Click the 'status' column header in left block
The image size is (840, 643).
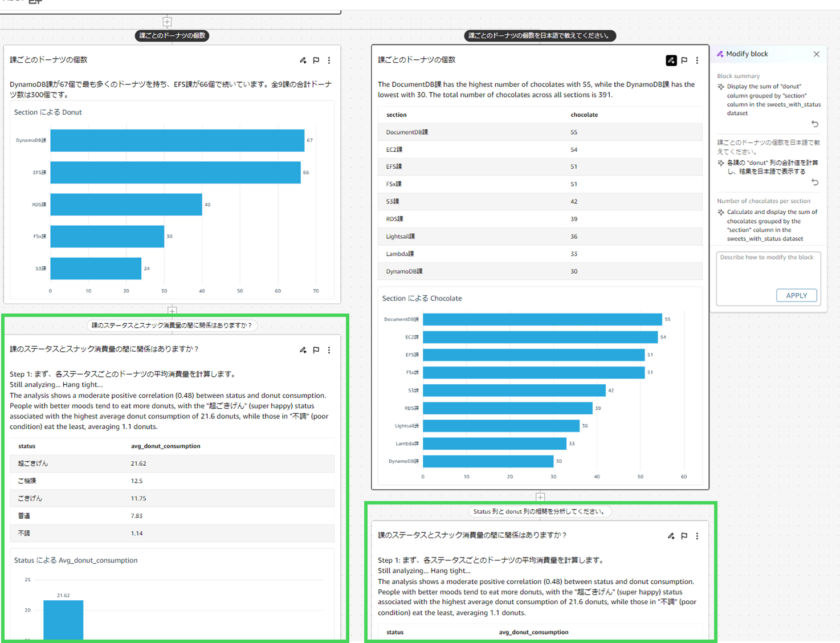(x=27, y=446)
